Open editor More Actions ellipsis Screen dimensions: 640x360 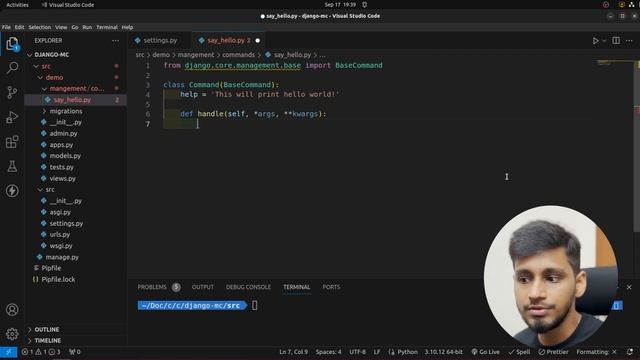(629, 40)
